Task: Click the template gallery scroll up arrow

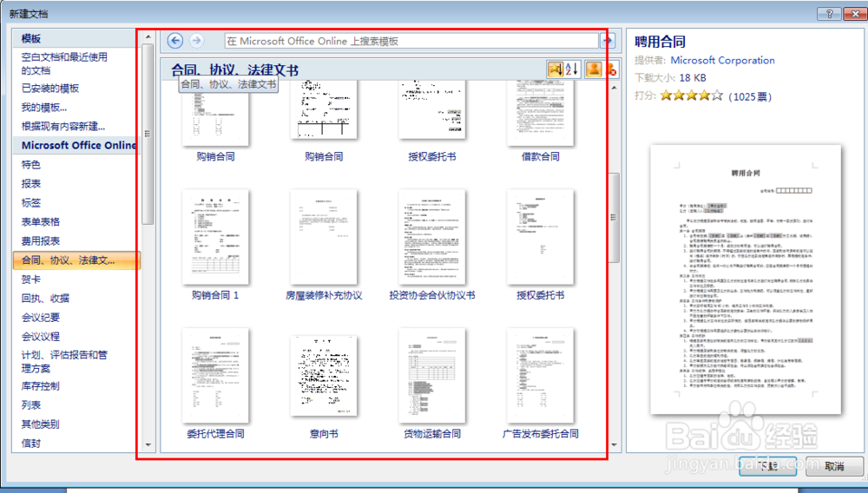Action: (x=614, y=88)
